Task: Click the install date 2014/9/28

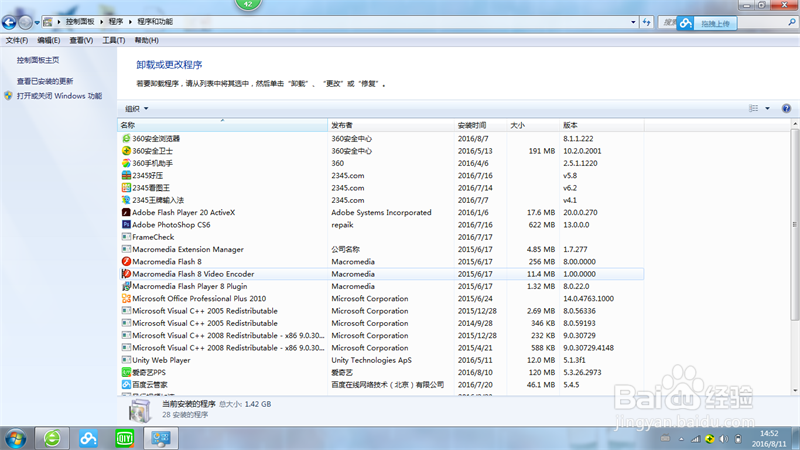Action: pyautogui.click(x=475, y=323)
